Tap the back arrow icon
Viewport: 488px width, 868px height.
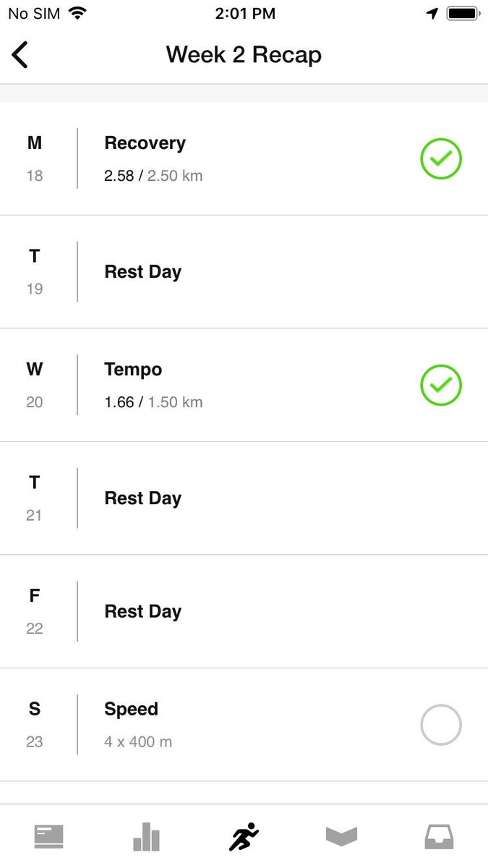click(x=20, y=55)
